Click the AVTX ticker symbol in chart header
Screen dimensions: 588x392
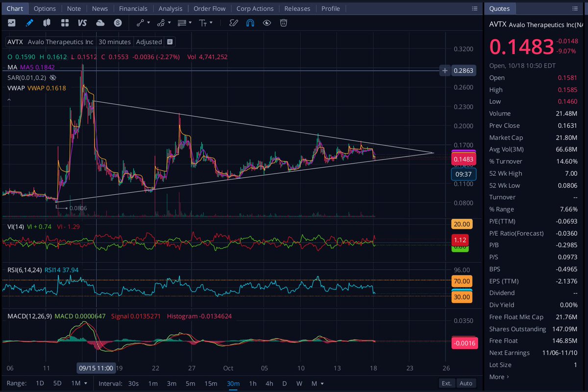15,42
